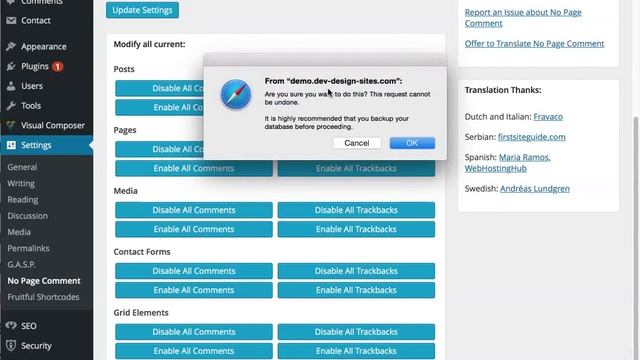Click Contact Forms Disable All Trackbacks
The height and width of the screenshot is (360, 640).
coord(356,271)
